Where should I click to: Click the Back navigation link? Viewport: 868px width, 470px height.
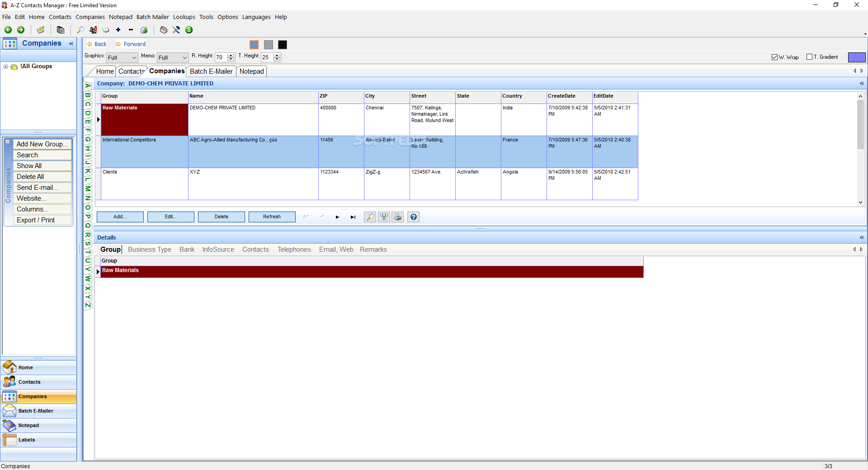click(x=97, y=44)
